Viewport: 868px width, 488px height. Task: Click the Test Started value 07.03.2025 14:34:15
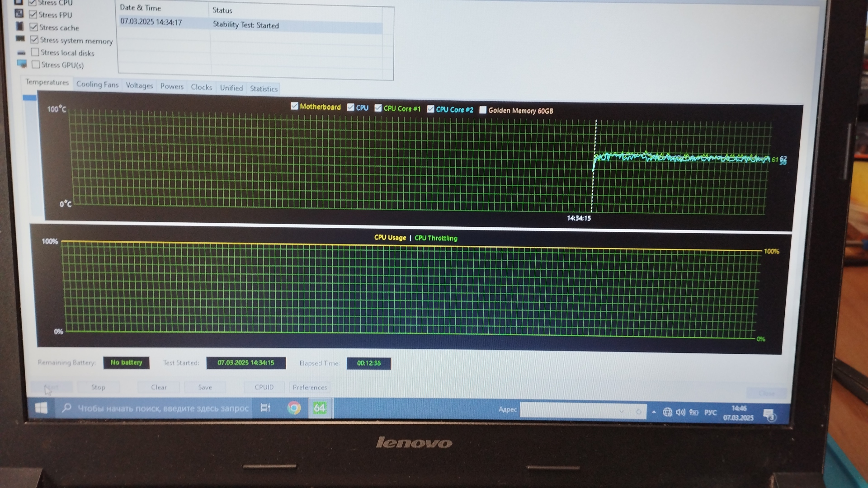(246, 363)
